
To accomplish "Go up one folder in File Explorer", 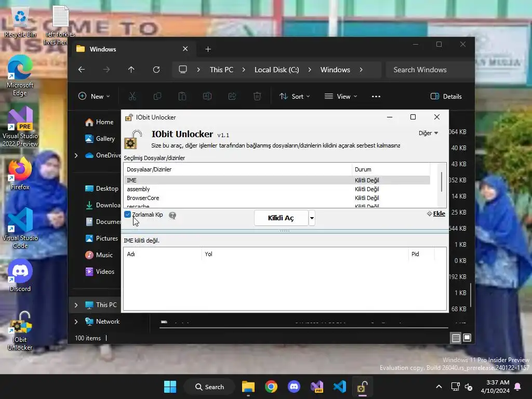I will click(131, 70).
